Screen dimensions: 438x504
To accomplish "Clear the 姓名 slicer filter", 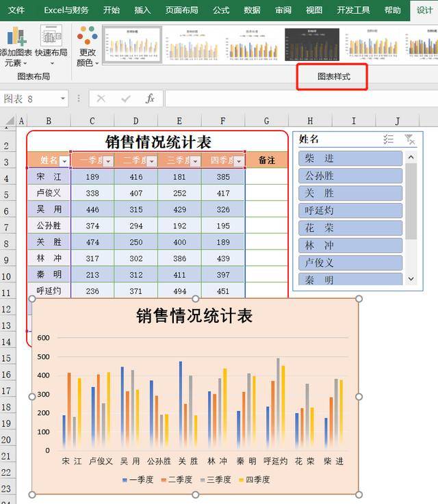I will point(410,140).
